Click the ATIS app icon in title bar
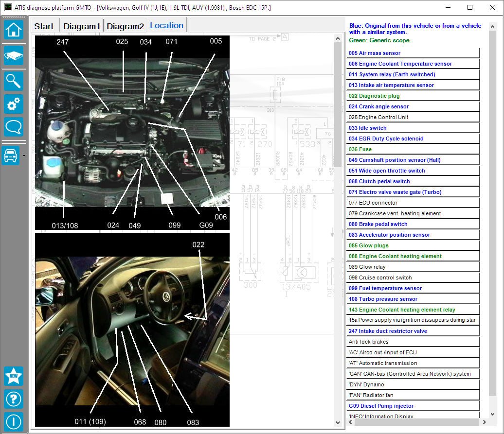Screen dimensions: 504x434 (8, 7)
